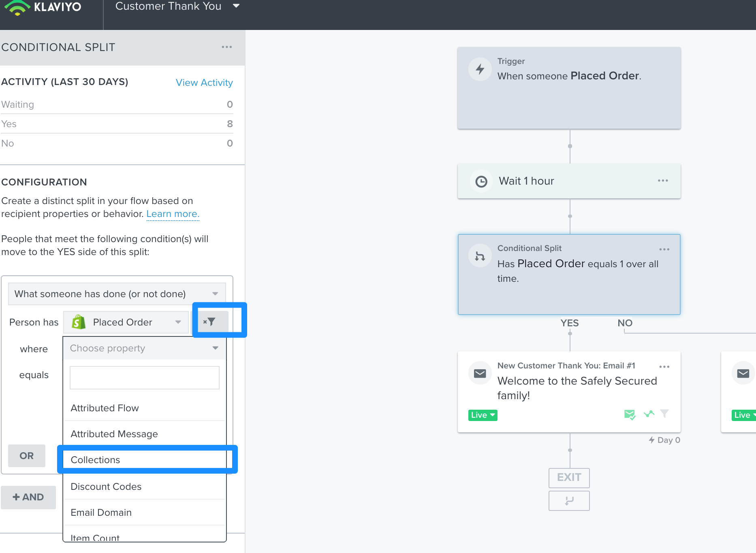756x553 pixels.
Task: Open the Placed Order metric dropdown
Action: 126,322
